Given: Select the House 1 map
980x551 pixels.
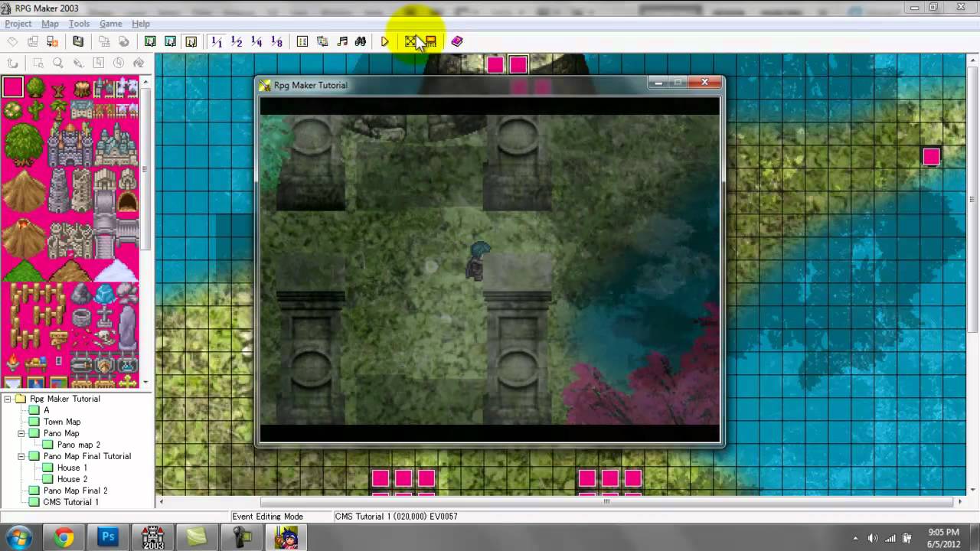Looking at the screenshot, I should click(x=72, y=468).
